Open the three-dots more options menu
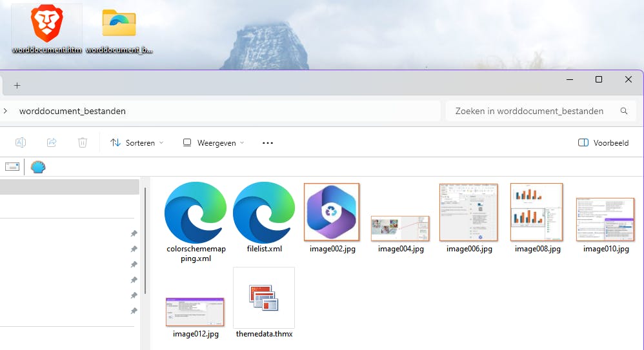The height and width of the screenshot is (350, 644). point(268,143)
